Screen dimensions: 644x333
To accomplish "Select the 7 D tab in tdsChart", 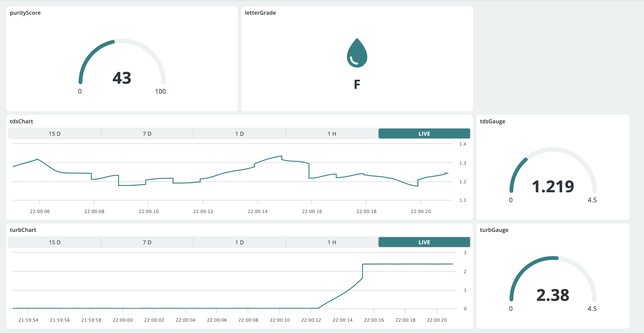I will 147,134.
